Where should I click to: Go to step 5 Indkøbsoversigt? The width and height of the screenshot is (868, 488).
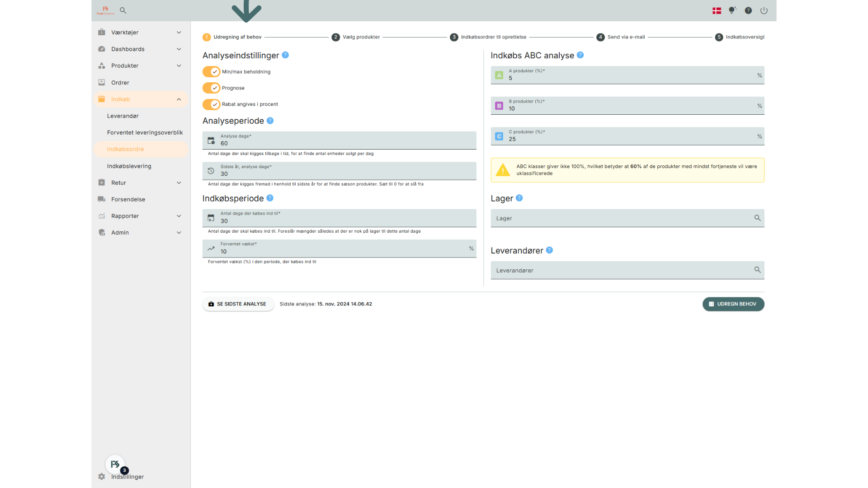[740, 37]
